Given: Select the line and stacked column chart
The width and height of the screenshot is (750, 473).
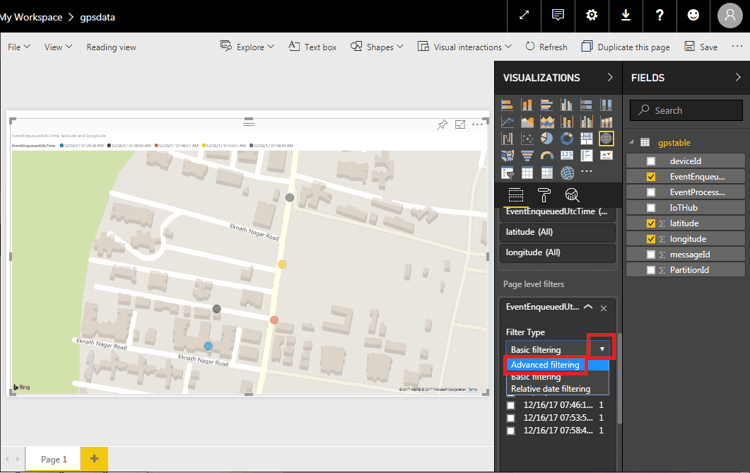Looking at the screenshot, I should click(567, 122).
